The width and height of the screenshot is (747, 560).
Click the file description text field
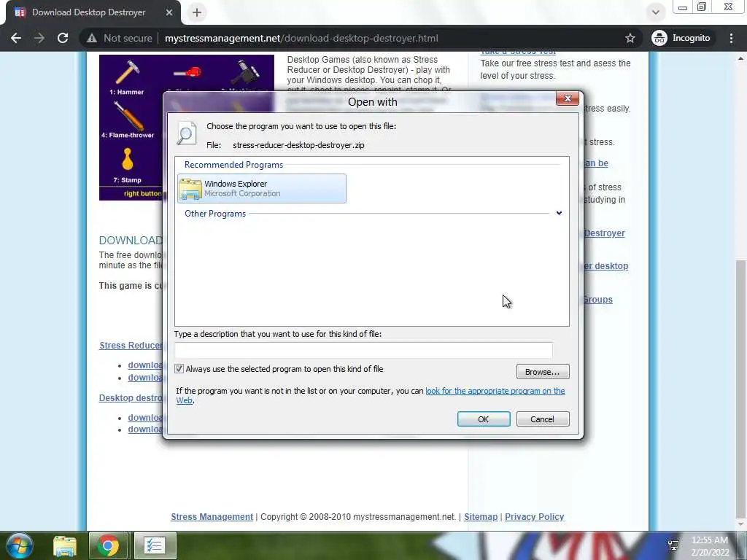click(363, 351)
